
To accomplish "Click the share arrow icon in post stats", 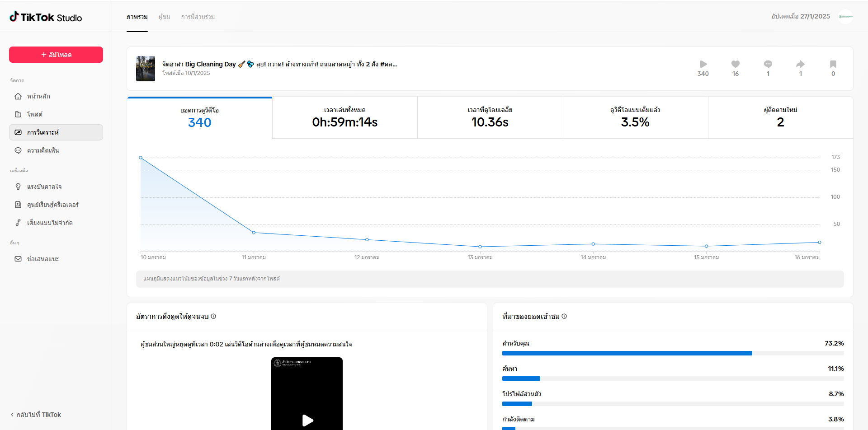I will pos(801,64).
